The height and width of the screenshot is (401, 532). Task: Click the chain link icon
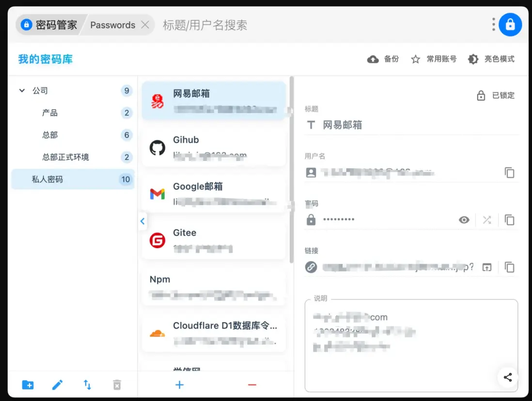tap(311, 267)
